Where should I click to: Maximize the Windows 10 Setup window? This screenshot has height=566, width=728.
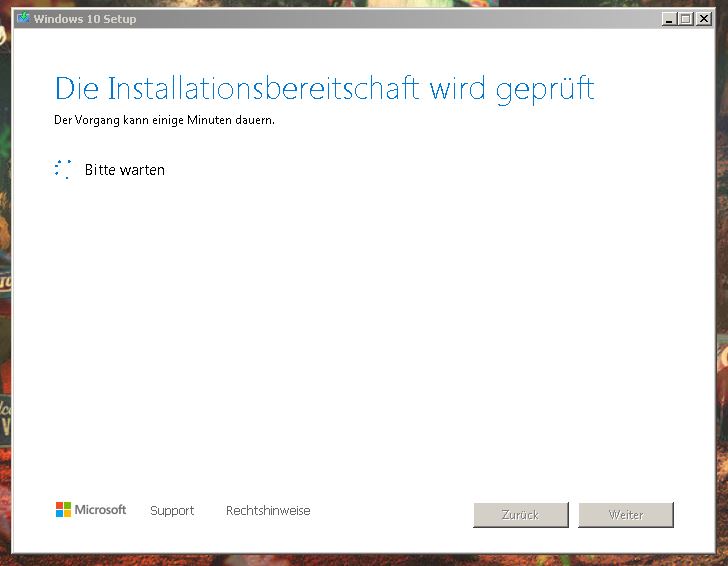[686, 19]
